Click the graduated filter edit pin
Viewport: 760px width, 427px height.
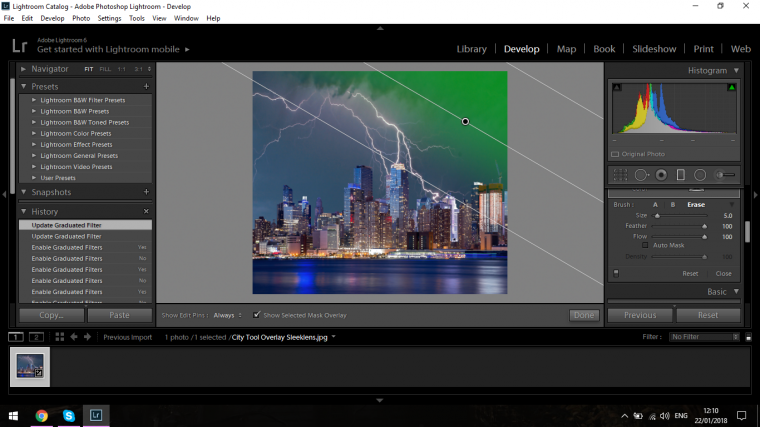click(465, 122)
